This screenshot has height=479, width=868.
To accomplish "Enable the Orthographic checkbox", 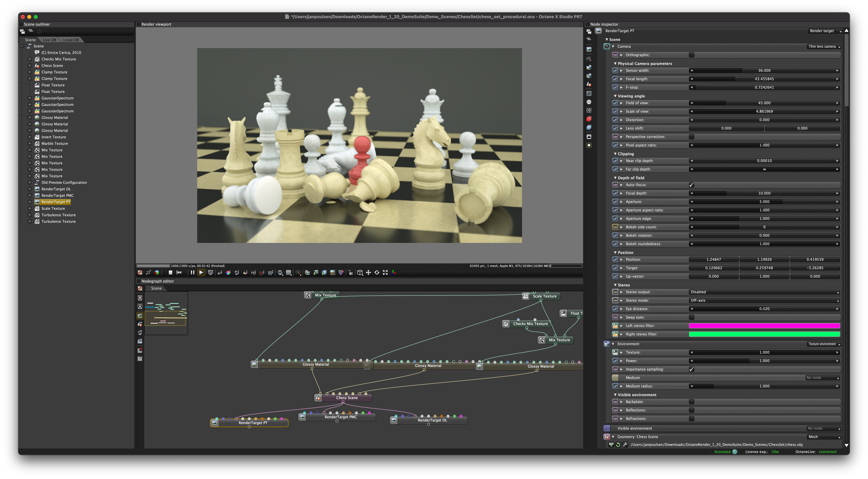I will [x=691, y=55].
